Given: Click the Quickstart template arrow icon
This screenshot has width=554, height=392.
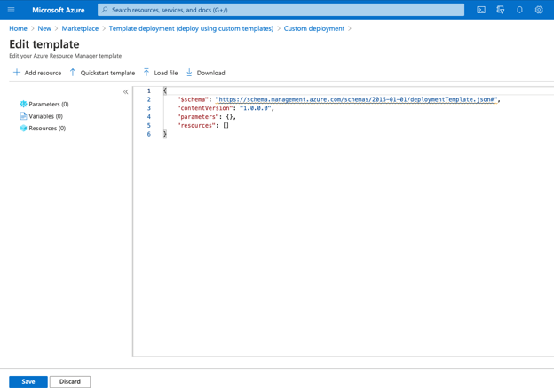Looking at the screenshot, I should tap(73, 73).
